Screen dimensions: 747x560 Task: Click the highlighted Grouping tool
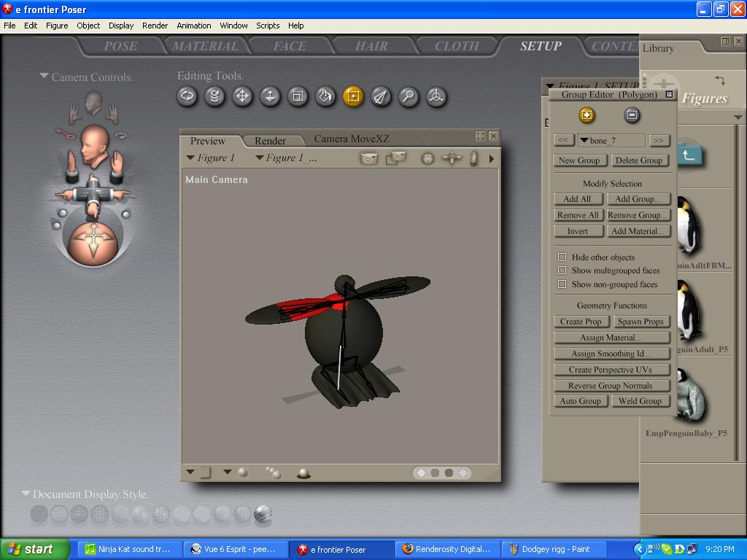tap(353, 97)
